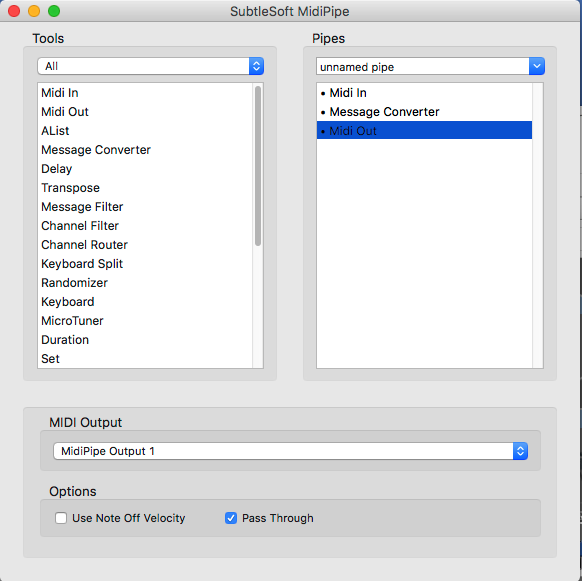Screen dimensions: 582x581
Task: Click the Tools list vertical scrollbar
Action: (x=258, y=166)
